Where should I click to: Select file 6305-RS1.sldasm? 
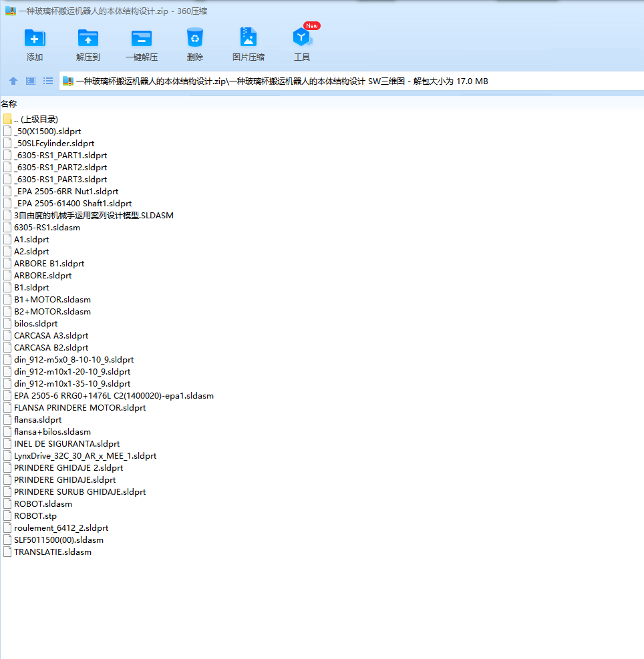point(47,228)
